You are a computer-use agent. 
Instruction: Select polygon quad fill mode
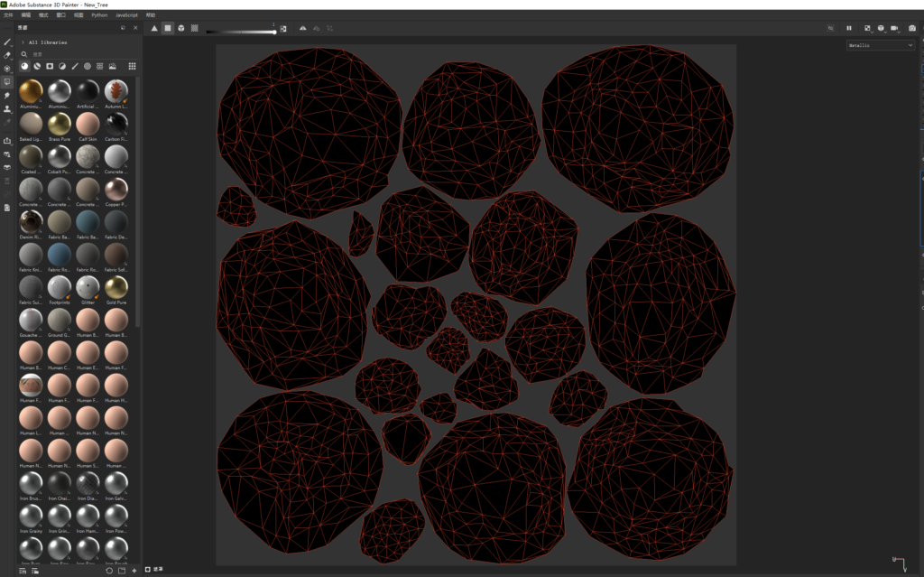[x=168, y=28]
